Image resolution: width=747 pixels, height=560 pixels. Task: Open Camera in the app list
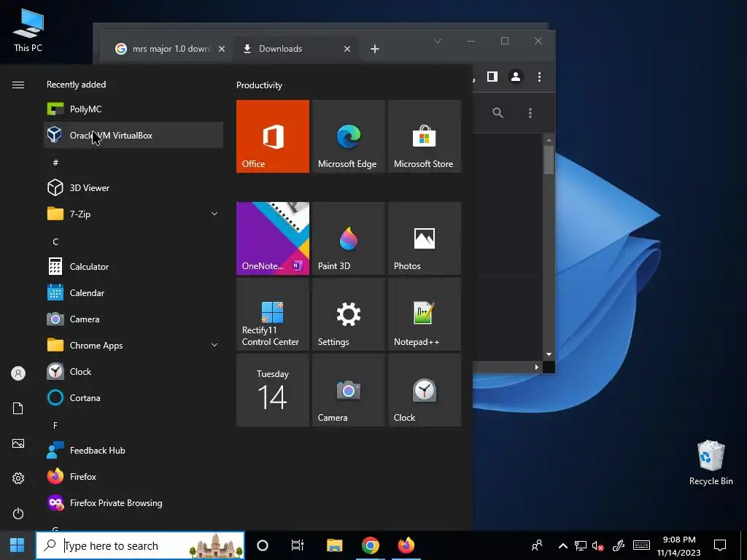point(133,319)
